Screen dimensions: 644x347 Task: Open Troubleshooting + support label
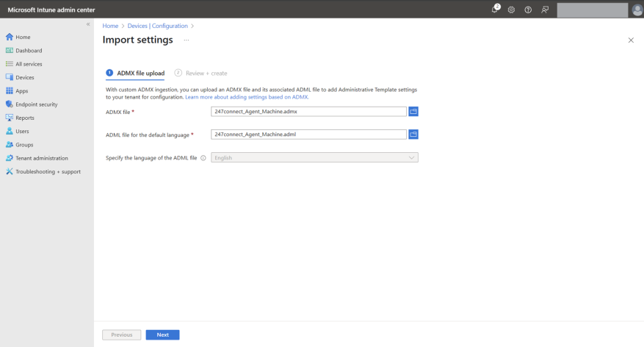[x=48, y=172]
